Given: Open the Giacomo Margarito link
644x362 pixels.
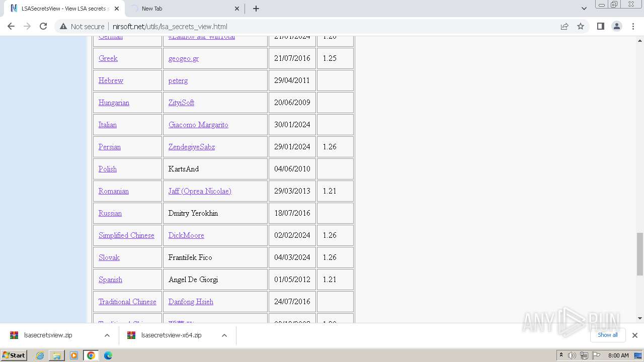Looking at the screenshot, I should click(198, 125).
